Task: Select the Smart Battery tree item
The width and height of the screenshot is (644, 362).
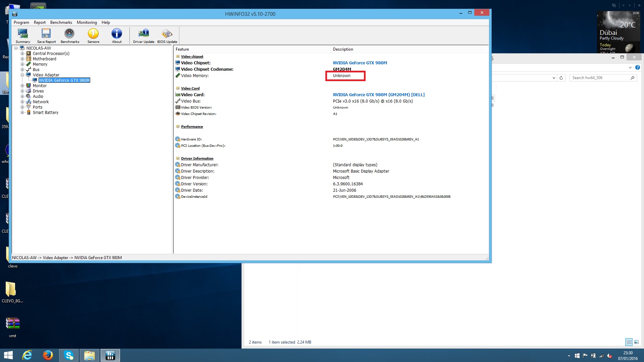Action: pos(46,112)
